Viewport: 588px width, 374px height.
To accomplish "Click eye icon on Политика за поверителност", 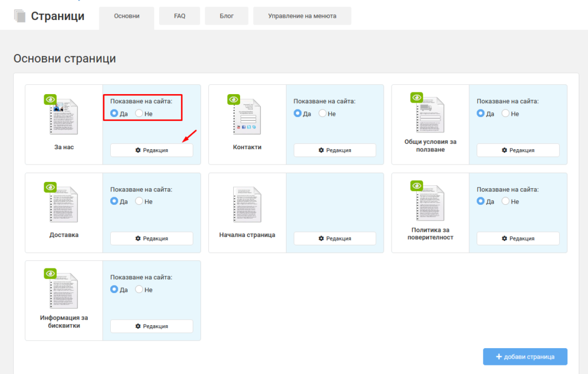I will (417, 185).
